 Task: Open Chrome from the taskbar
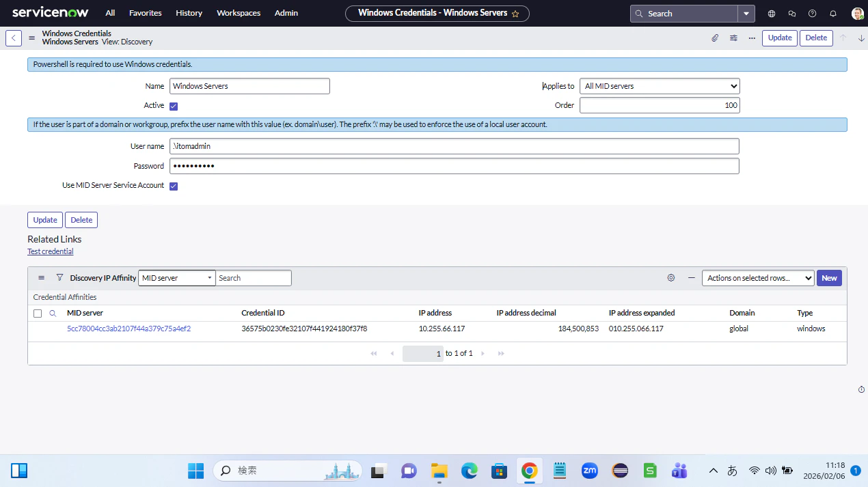click(x=529, y=471)
